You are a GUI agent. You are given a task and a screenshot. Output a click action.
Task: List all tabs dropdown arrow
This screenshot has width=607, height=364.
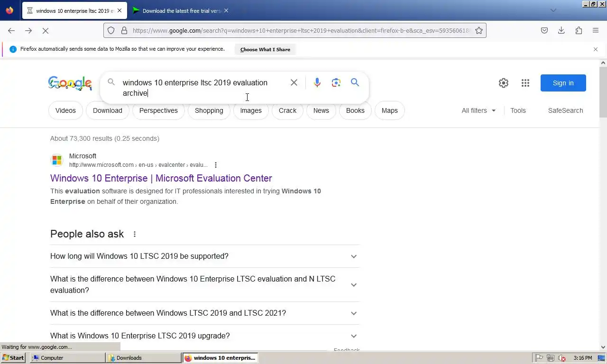click(x=553, y=10)
